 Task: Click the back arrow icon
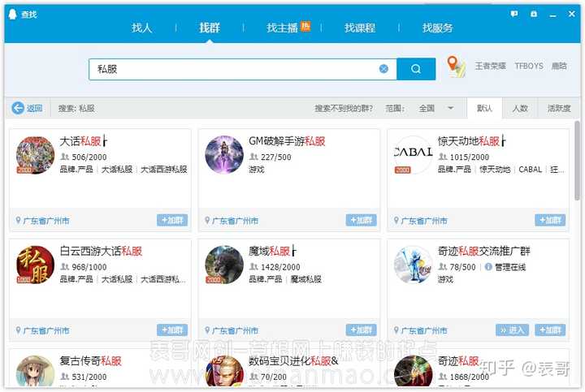click(x=18, y=108)
